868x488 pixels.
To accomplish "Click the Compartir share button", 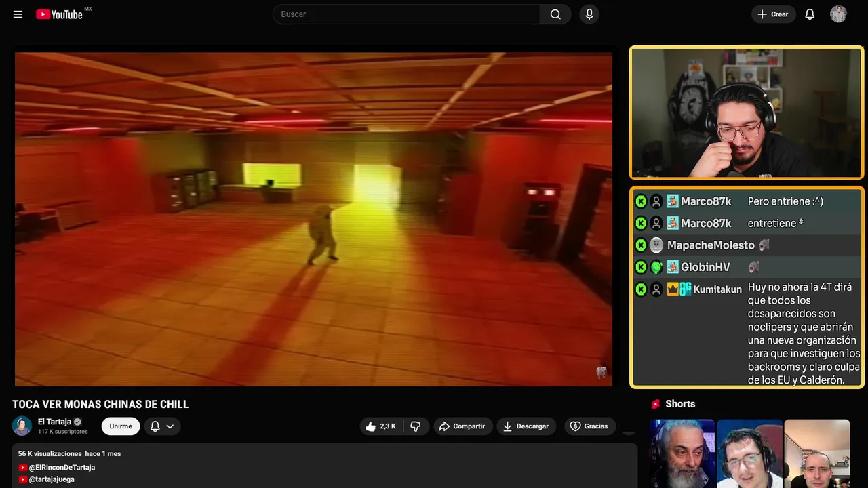I will (462, 426).
